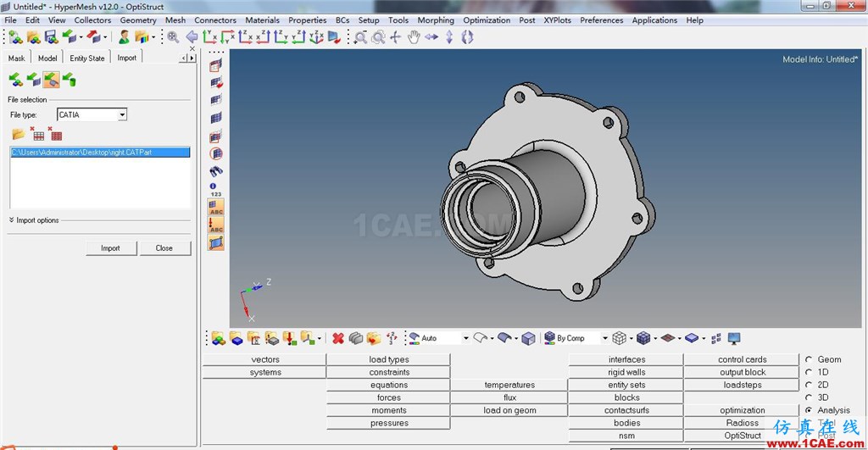Select the Analysis radio button
The width and height of the screenshot is (868, 450).
click(809, 410)
